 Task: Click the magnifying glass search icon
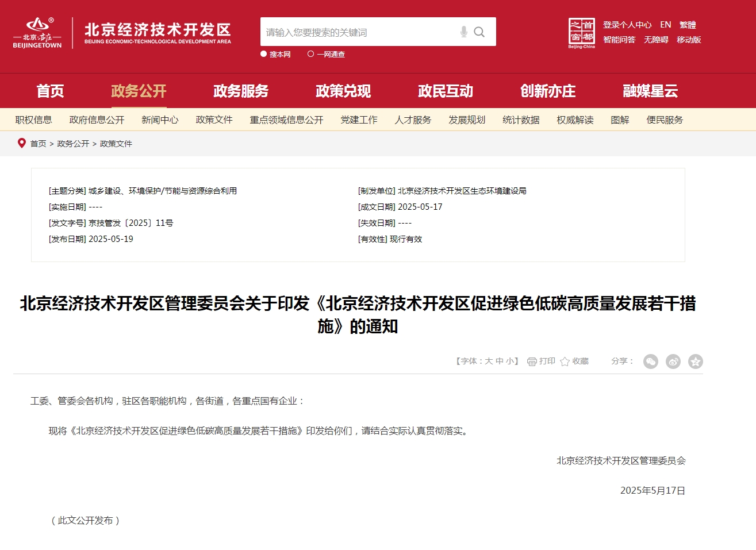click(x=479, y=32)
